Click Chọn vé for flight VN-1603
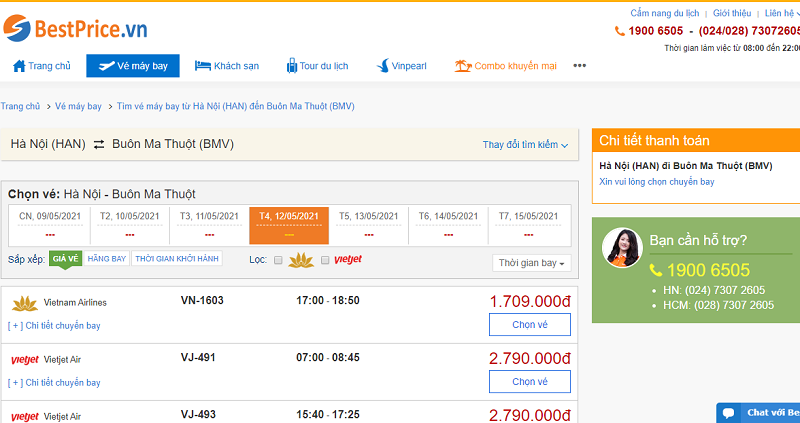The image size is (800, 423). click(530, 325)
